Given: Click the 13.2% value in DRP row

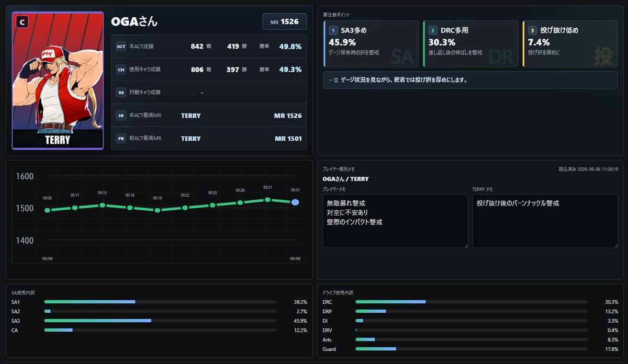Looking at the screenshot, I should coord(611,311).
